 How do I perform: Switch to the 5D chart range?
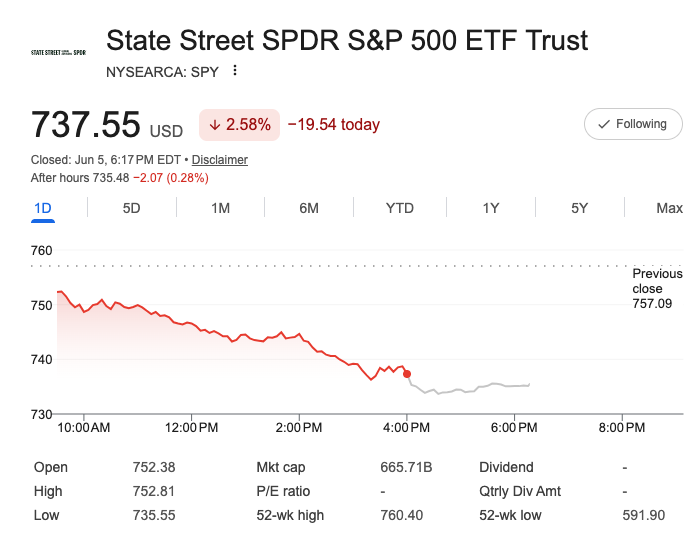(x=132, y=208)
